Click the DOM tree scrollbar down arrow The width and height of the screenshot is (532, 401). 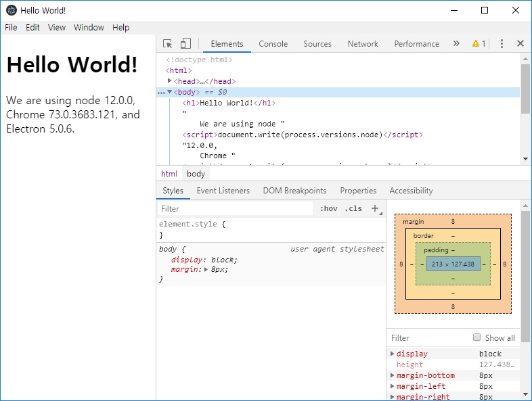pyautogui.click(x=525, y=159)
